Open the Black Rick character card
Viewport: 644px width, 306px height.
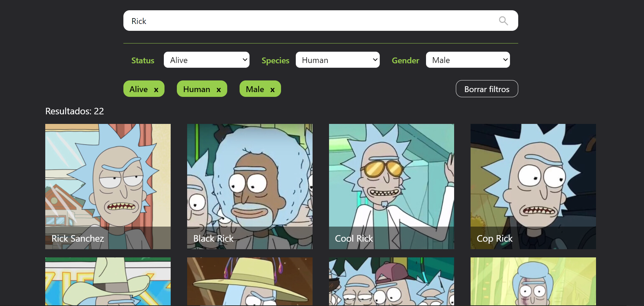(250, 187)
